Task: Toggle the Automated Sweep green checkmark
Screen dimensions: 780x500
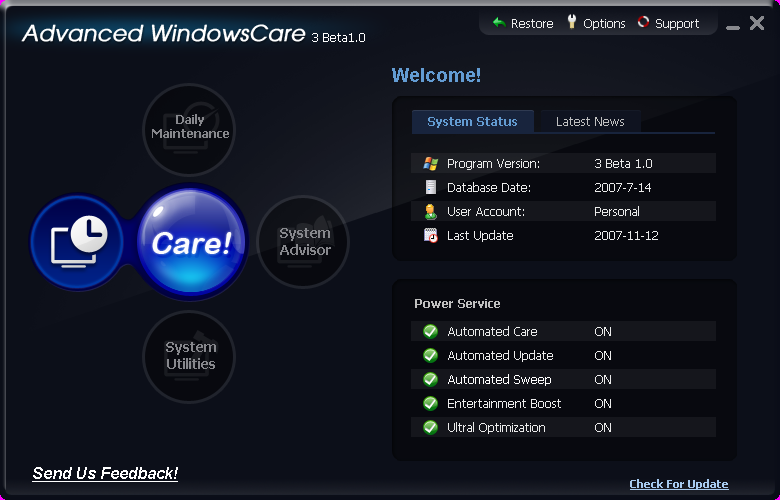Action: [430, 379]
